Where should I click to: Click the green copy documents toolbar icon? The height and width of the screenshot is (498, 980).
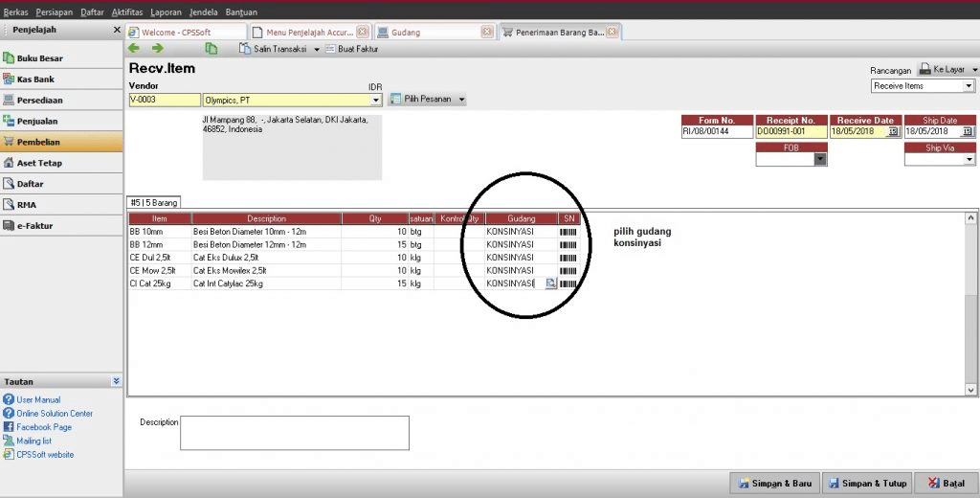211,48
